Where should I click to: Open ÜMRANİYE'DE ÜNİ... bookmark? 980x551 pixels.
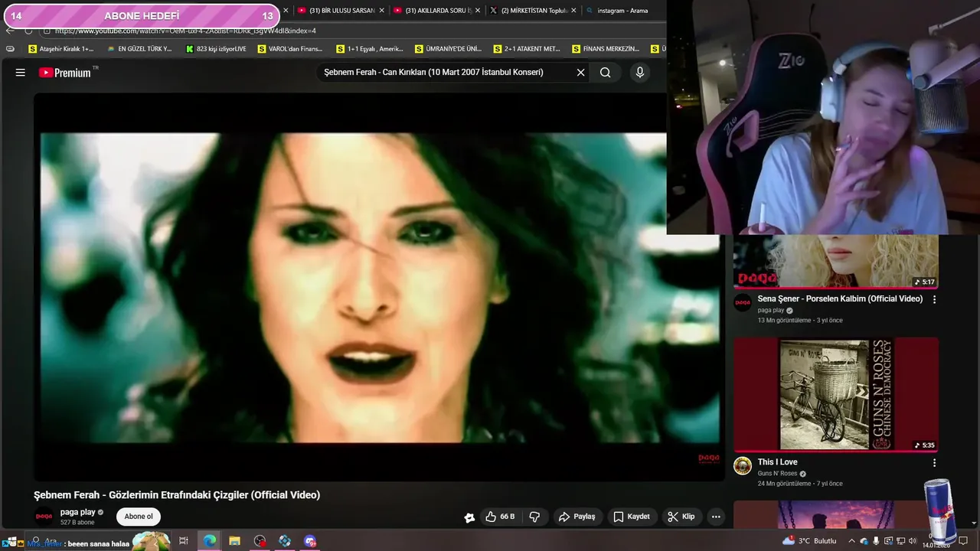click(x=448, y=49)
